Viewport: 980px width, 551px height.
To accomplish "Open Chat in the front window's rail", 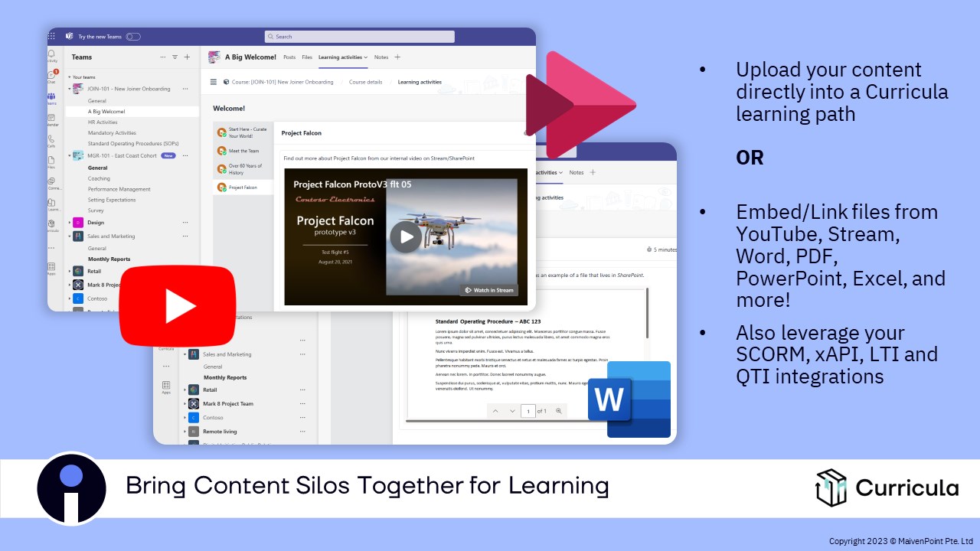I will pos(52,76).
